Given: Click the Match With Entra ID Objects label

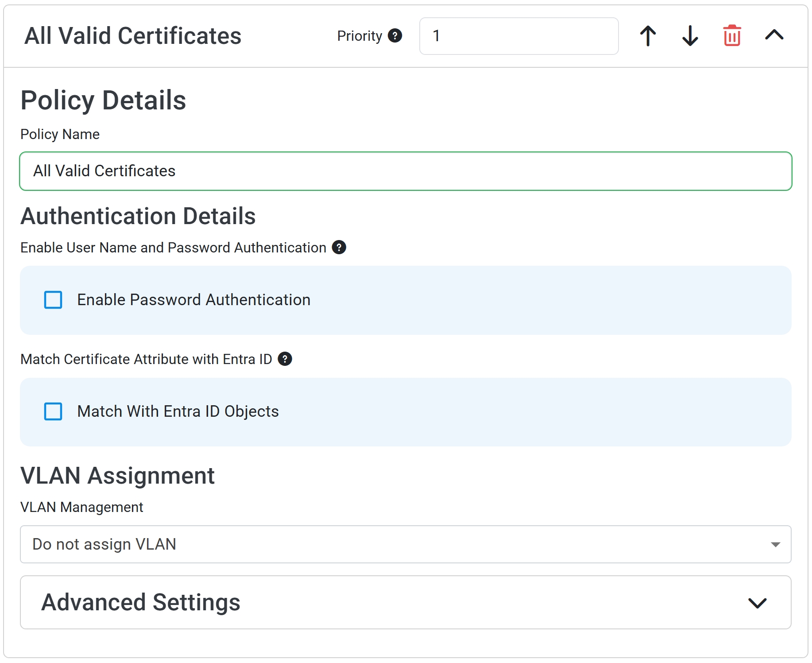Looking at the screenshot, I should (178, 411).
